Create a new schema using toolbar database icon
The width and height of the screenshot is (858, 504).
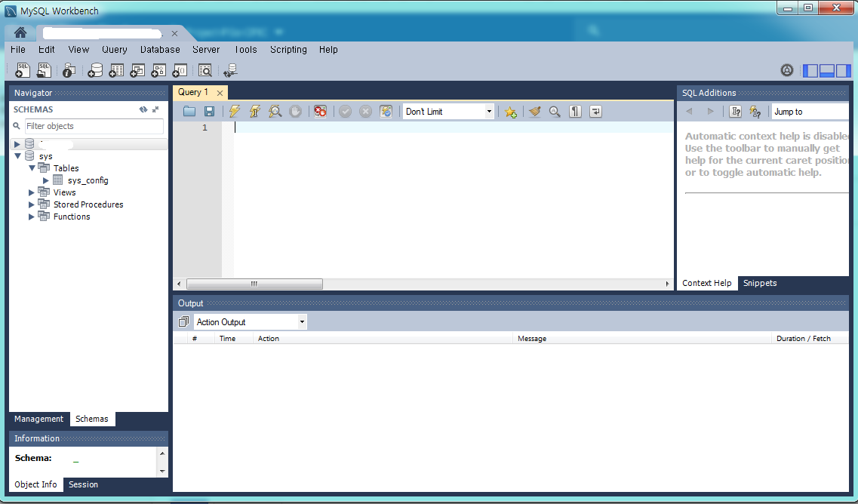pos(95,71)
